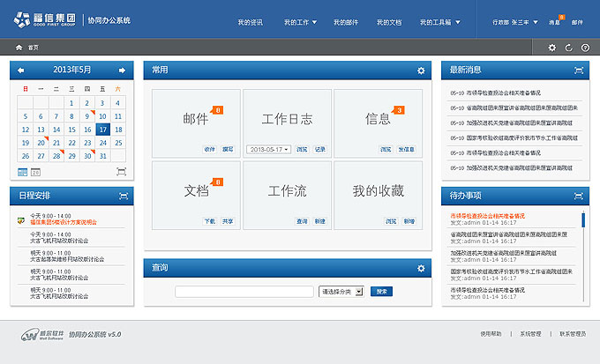The width and height of the screenshot is (600, 364).
Task: Go to previous month in calendar
Action: tap(21, 70)
